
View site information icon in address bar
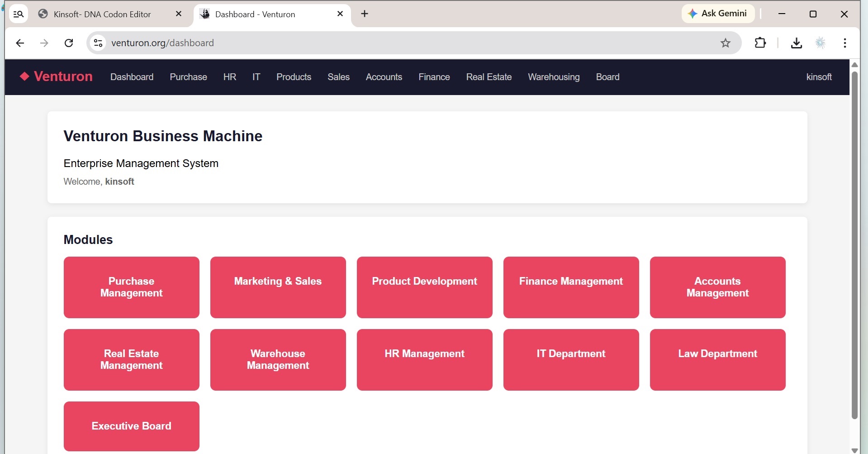coord(98,43)
